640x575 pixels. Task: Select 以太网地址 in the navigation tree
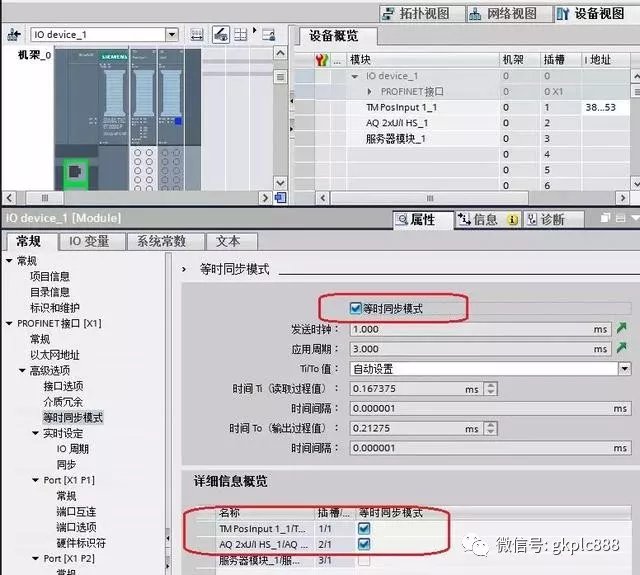click(54, 355)
